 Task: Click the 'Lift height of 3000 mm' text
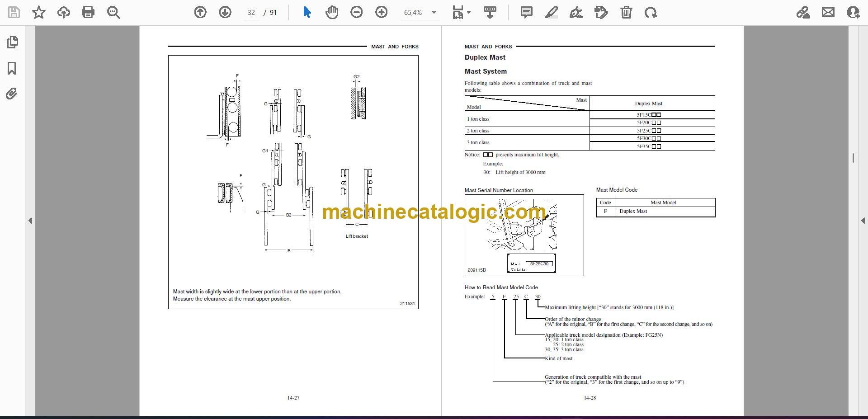520,172
